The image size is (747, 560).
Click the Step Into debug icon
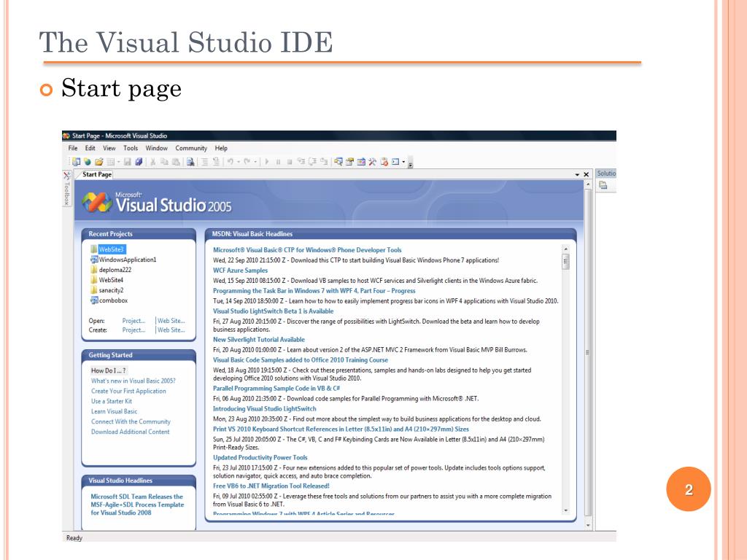coord(301,162)
